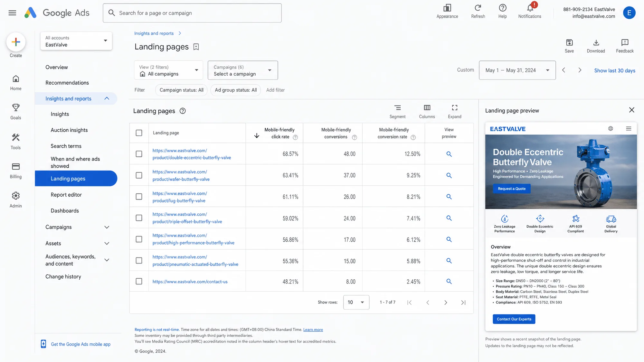Focus the page or campaign search field
Image resolution: width=644 pixels, height=362 pixels.
[192, 13]
